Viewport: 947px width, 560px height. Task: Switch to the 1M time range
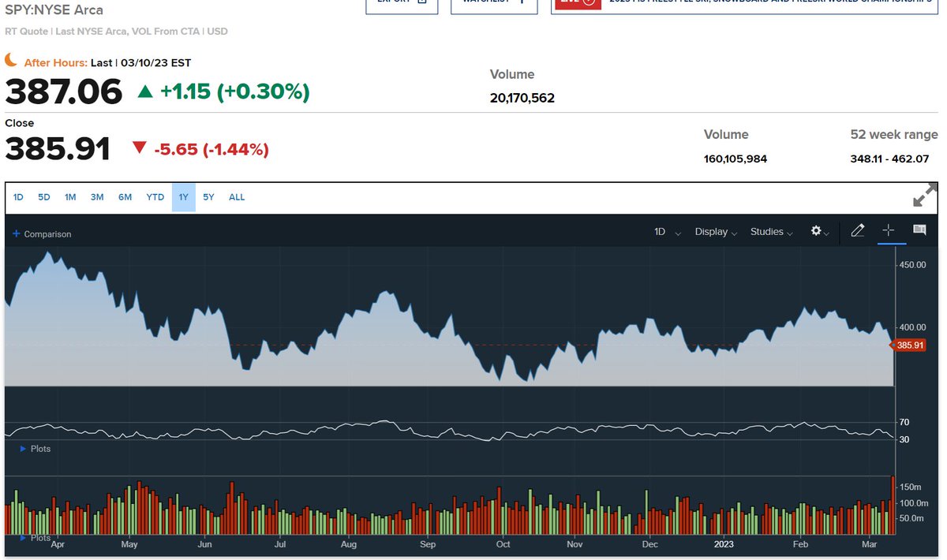(x=70, y=197)
